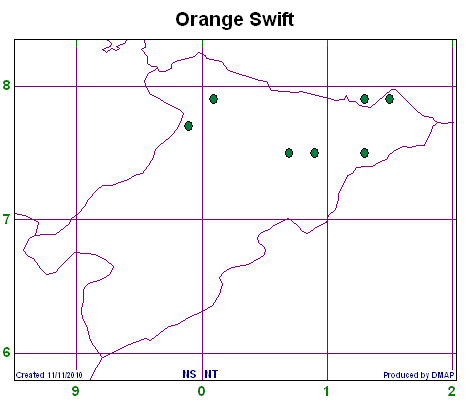This screenshot has height=402, width=471.
Task: Click the easting axis label 1
Action: pyautogui.click(x=327, y=391)
